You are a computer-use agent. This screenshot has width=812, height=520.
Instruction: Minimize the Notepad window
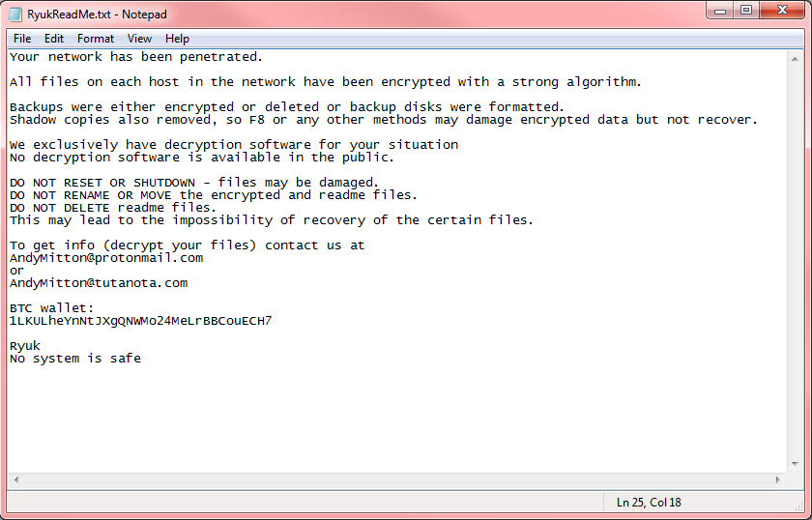pos(720,11)
